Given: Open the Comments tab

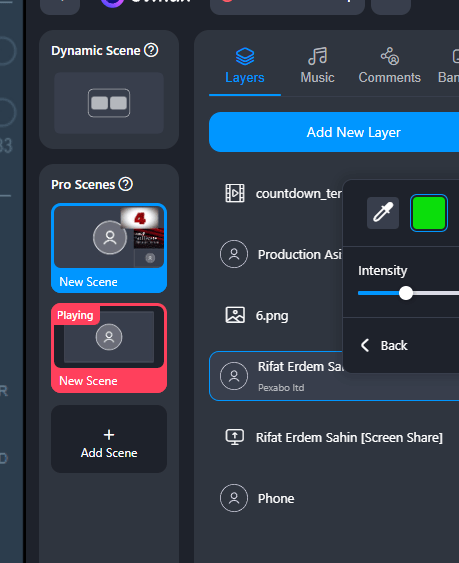Looking at the screenshot, I should [x=390, y=66].
